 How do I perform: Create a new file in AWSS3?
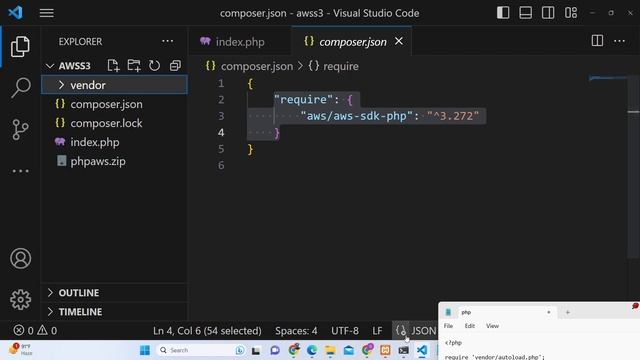(113, 66)
